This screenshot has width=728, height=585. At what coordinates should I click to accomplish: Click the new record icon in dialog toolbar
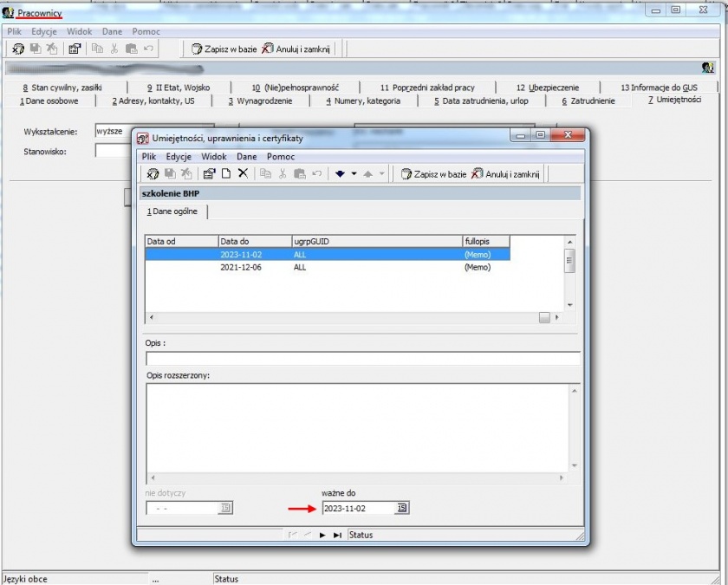click(226, 173)
